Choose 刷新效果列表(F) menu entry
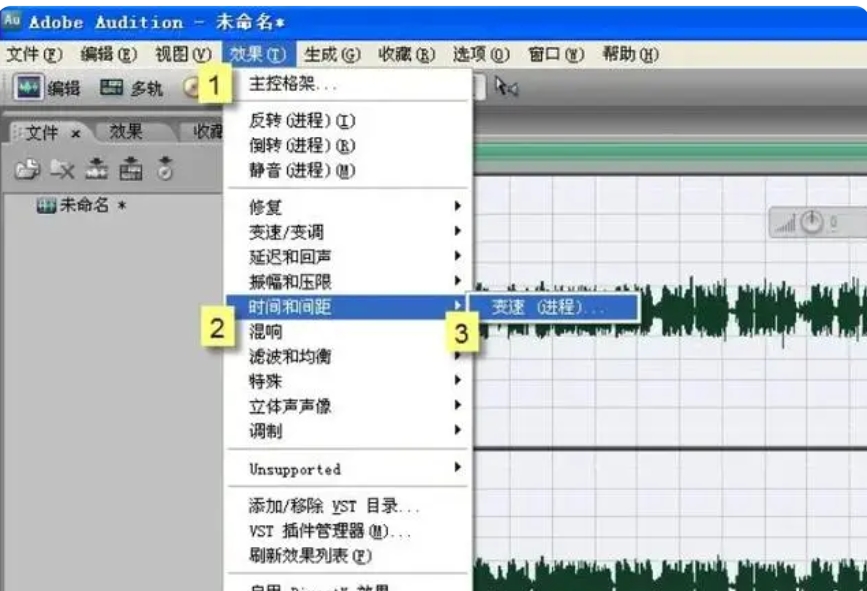Screen dimensions: 867x591 coord(348,556)
